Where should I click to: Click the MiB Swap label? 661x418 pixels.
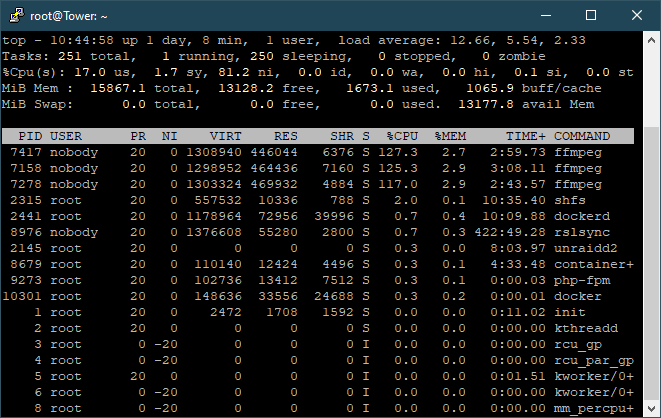[x=38, y=104]
